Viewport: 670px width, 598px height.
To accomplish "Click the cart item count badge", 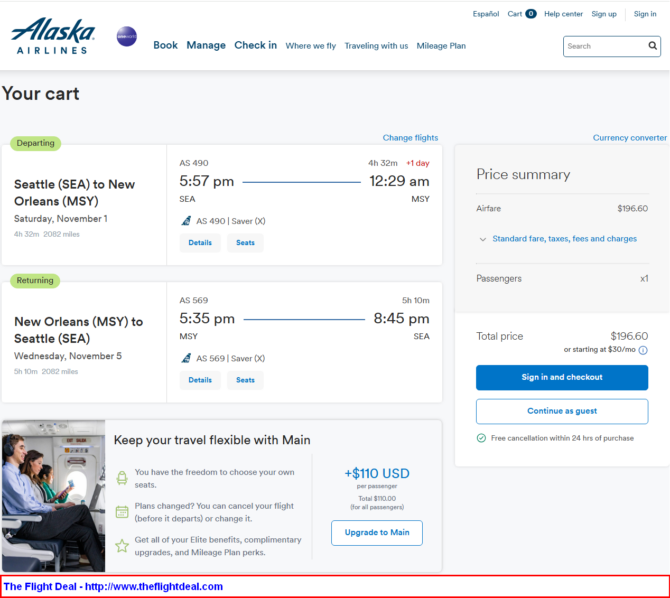I will tap(531, 14).
